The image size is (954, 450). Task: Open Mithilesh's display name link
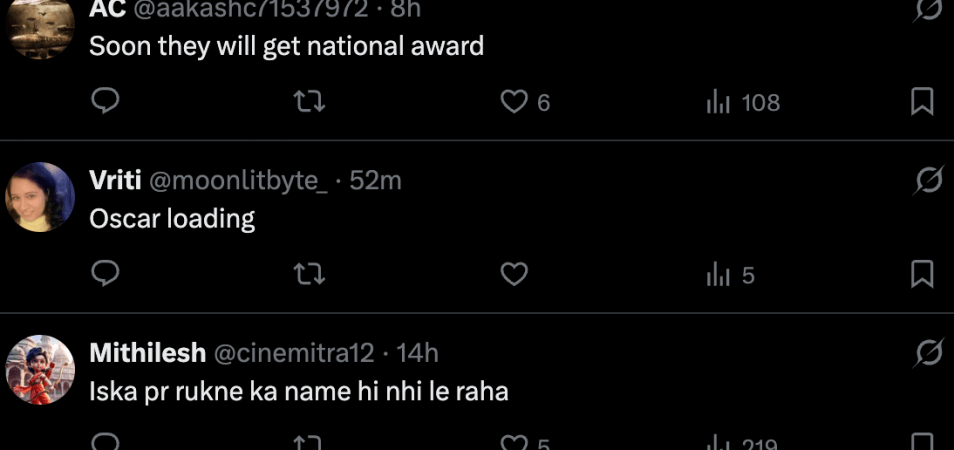(147, 353)
